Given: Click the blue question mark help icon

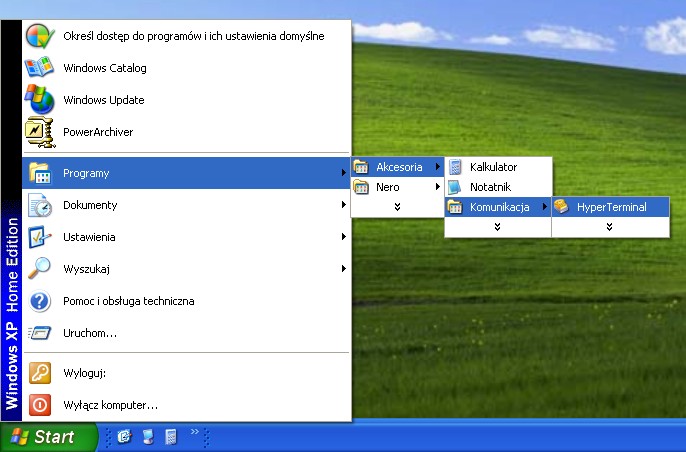Looking at the screenshot, I should [x=40, y=301].
